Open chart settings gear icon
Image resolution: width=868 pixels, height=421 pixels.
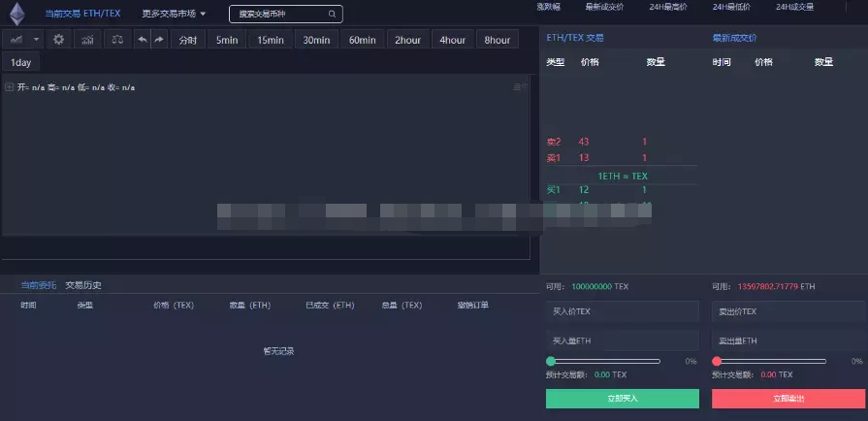[x=59, y=40]
